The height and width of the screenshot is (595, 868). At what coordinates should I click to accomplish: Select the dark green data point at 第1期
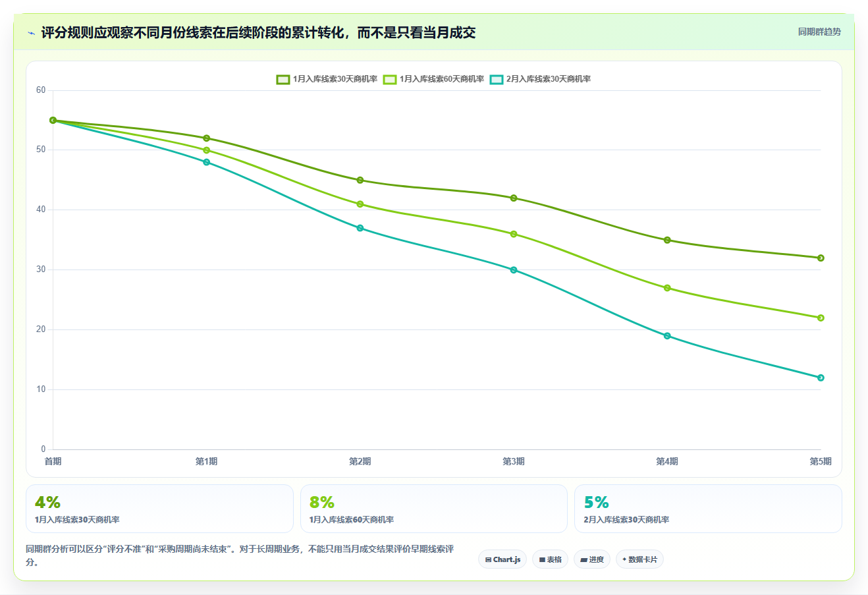click(x=207, y=138)
